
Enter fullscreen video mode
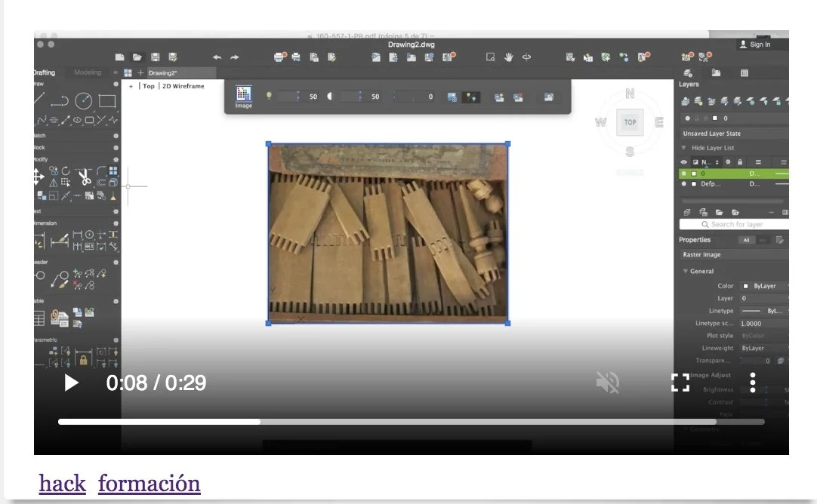(x=680, y=383)
